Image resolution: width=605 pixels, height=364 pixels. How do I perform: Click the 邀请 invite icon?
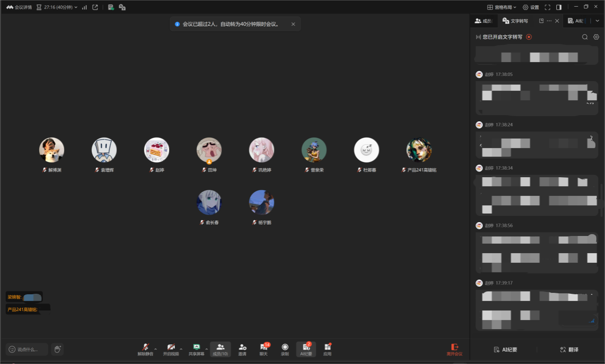(x=242, y=349)
